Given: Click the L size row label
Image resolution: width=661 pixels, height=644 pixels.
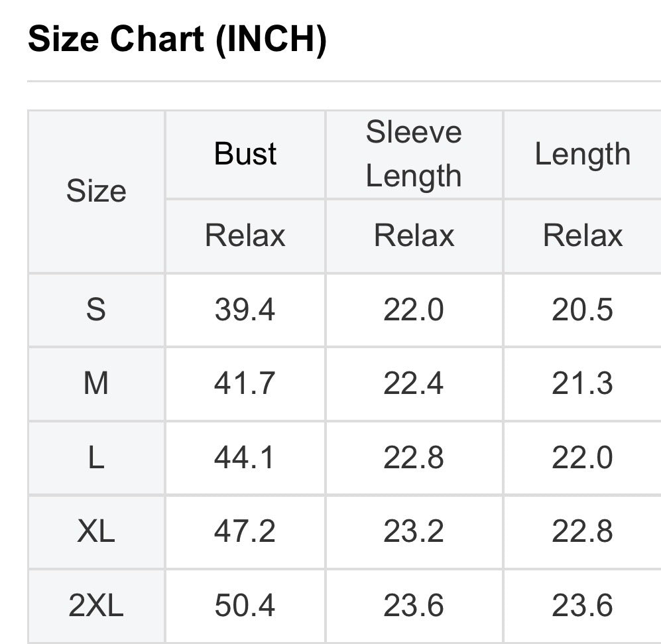Looking at the screenshot, I should click(x=96, y=458).
